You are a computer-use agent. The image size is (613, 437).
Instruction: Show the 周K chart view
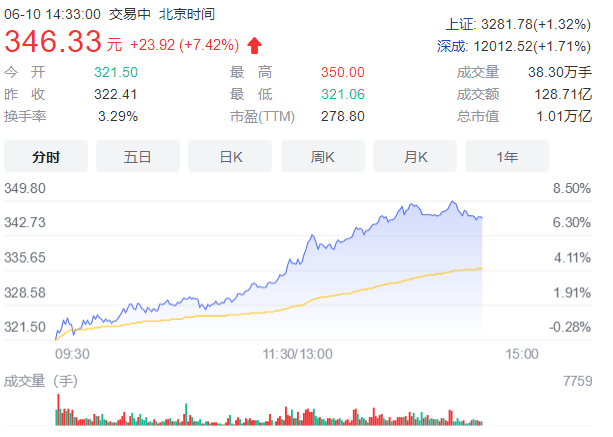(322, 156)
